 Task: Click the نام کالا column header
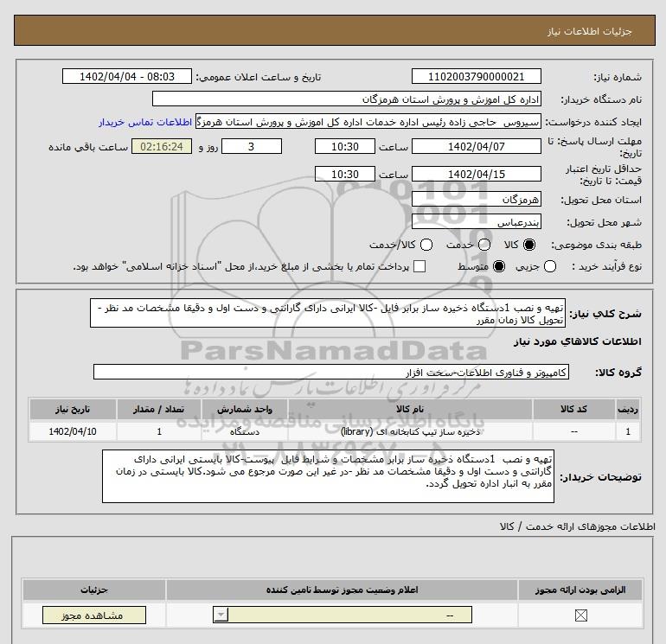click(410, 409)
